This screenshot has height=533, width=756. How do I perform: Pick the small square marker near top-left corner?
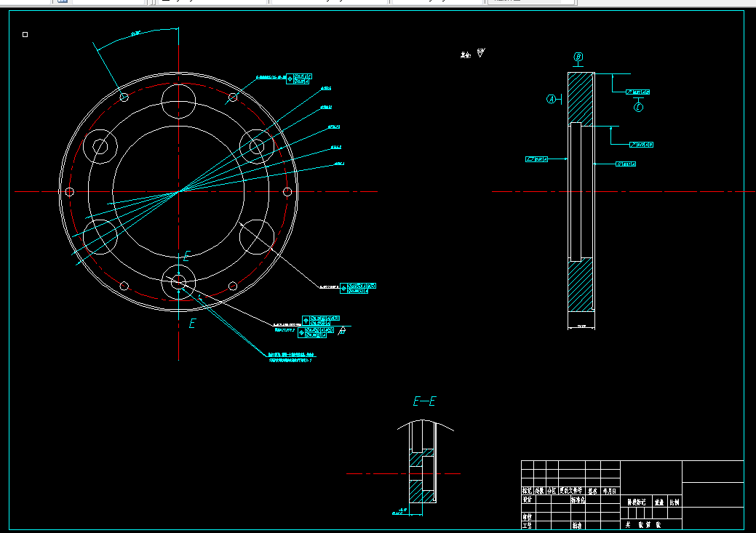(x=25, y=34)
